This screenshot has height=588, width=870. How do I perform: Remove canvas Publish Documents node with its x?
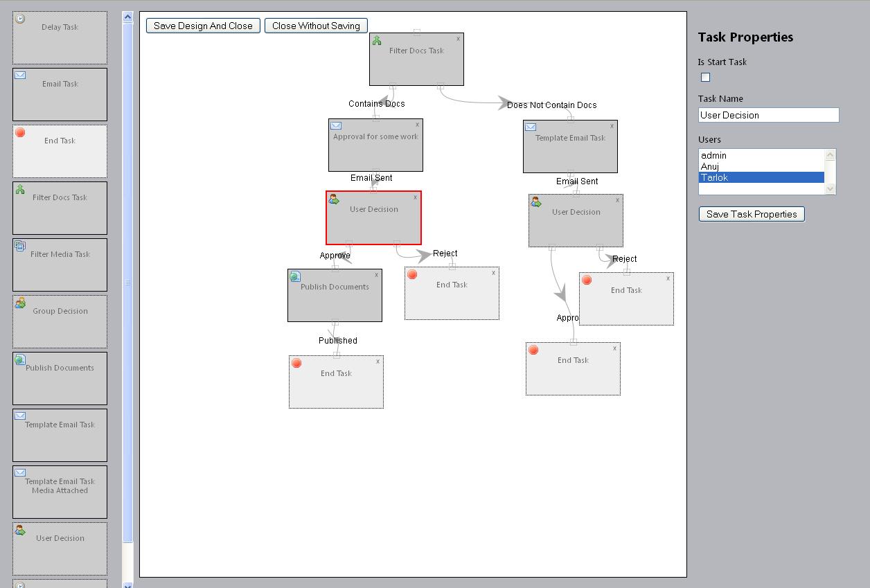point(377,275)
